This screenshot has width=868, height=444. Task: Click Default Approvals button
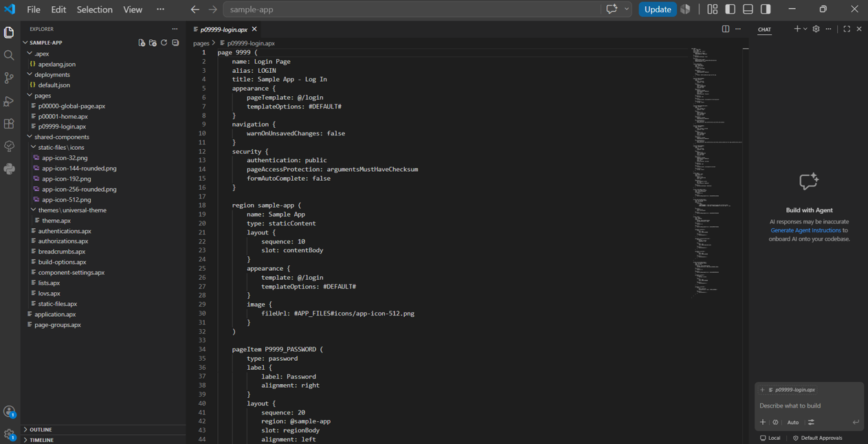(818, 438)
